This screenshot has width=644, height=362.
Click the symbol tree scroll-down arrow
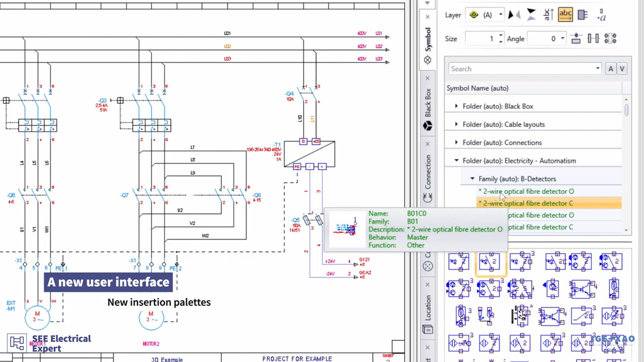click(626, 230)
